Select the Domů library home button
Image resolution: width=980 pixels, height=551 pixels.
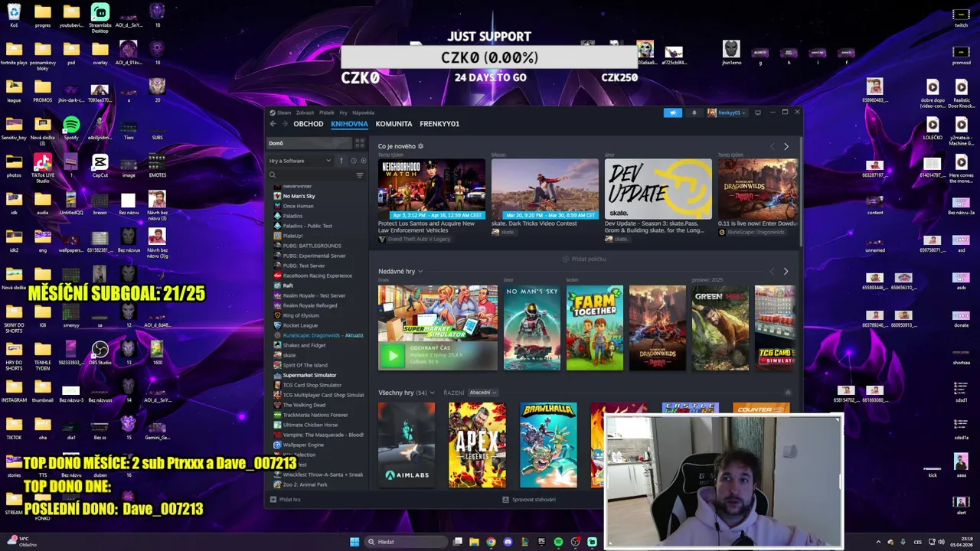[x=309, y=143]
